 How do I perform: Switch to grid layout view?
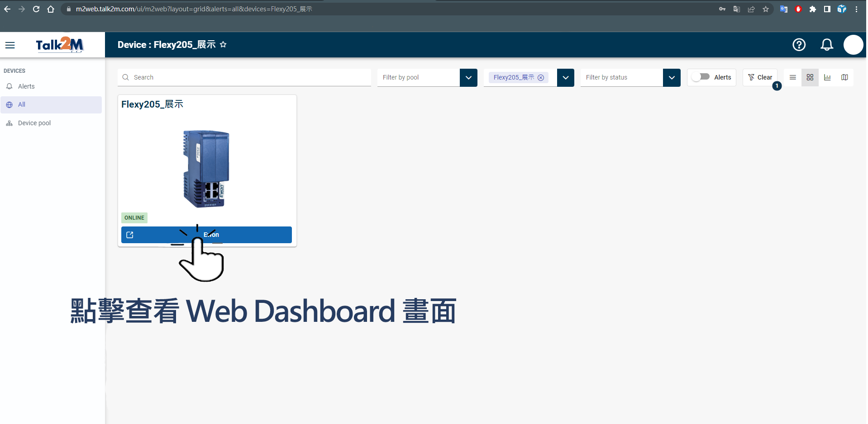[810, 77]
